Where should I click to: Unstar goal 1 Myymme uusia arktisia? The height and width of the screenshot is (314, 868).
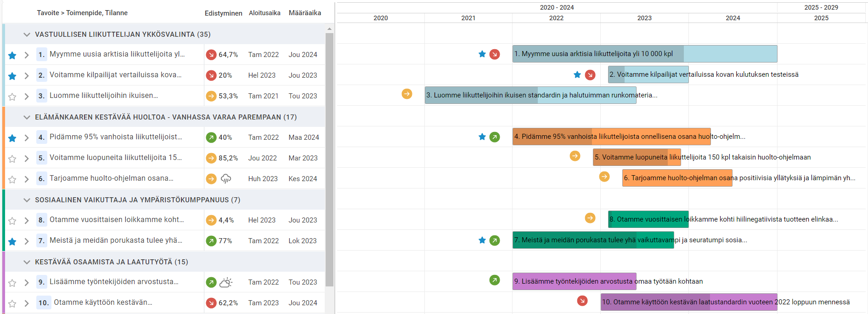(x=12, y=55)
